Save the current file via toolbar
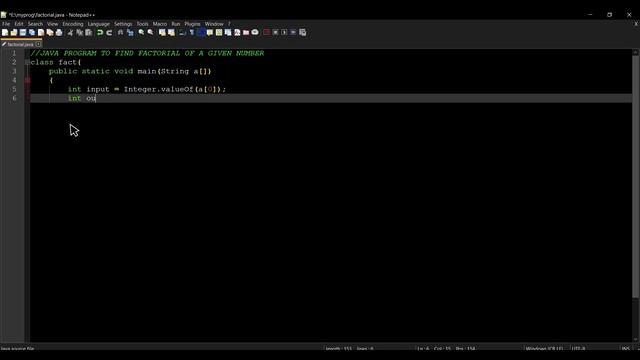Image resolution: width=640 pixels, height=360 pixels. click(23, 32)
